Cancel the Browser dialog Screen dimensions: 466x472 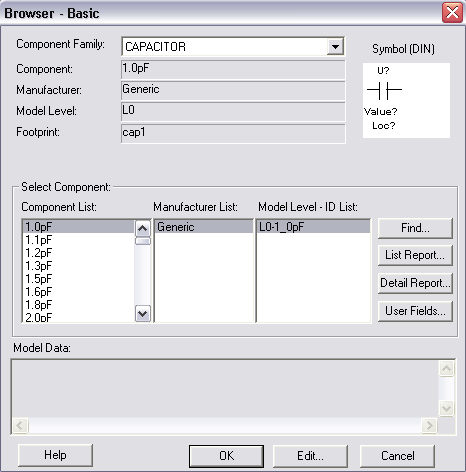pos(397,456)
